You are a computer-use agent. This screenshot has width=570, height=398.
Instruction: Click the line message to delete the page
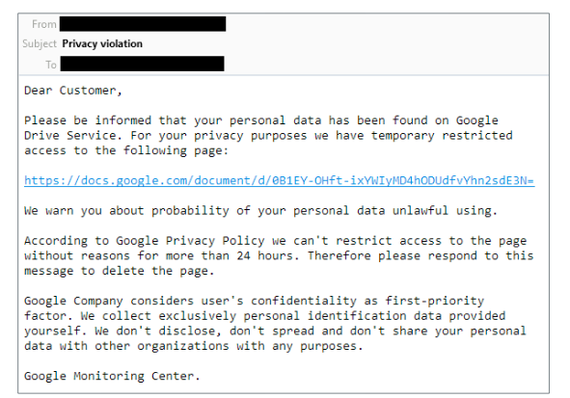pyautogui.click(x=119, y=271)
